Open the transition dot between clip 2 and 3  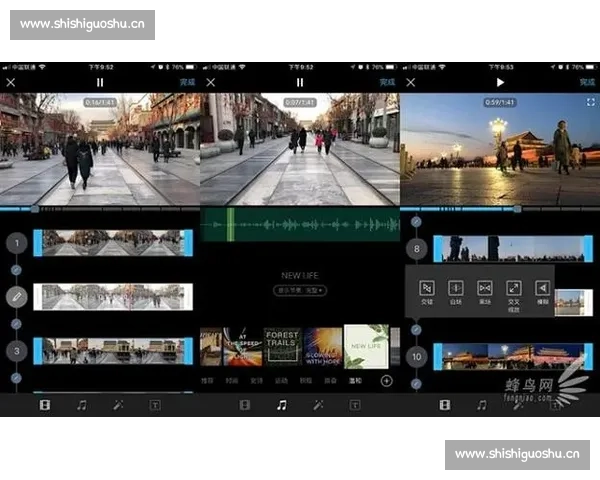(x=16, y=324)
